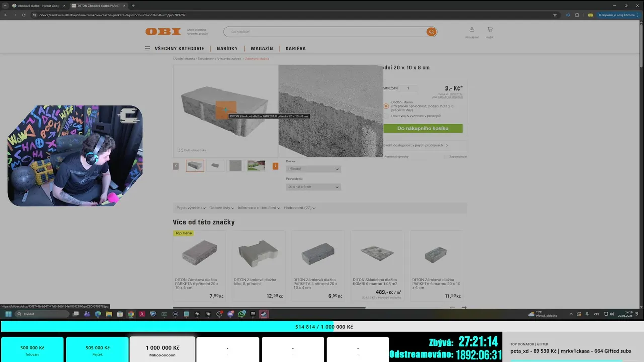Advance product carousel with right arrow
This screenshot has width=644, height=362.
464,307
